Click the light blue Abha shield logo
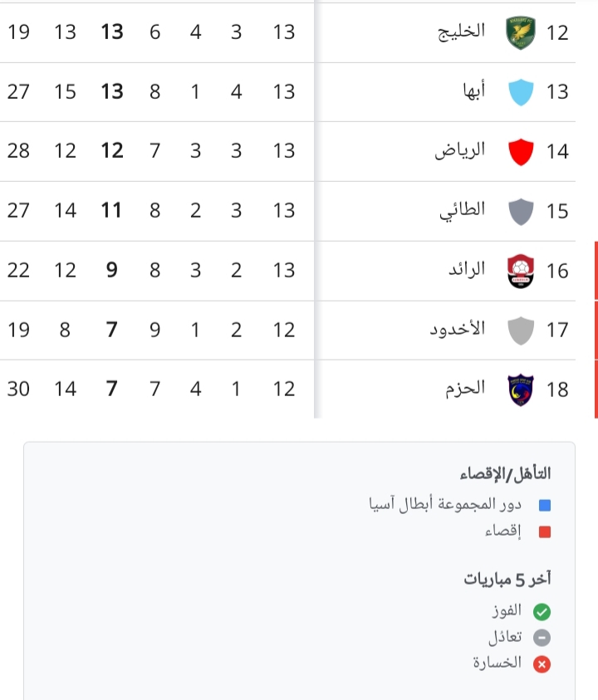The width and height of the screenshot is (598, 700). (x=521, y=91)
